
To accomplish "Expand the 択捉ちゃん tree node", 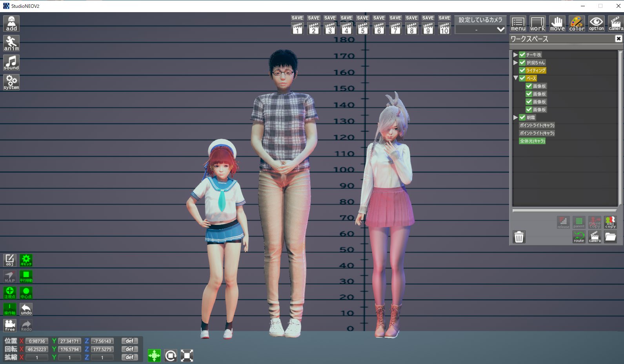I will click(x=515, y=63).
